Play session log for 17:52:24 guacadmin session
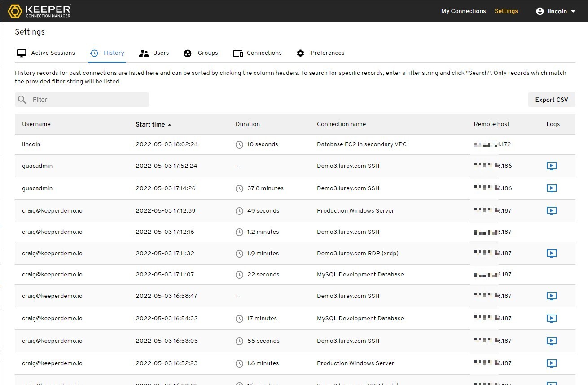Image resolution: width=588 pixels, height=385 pixels. pos(551,166)
